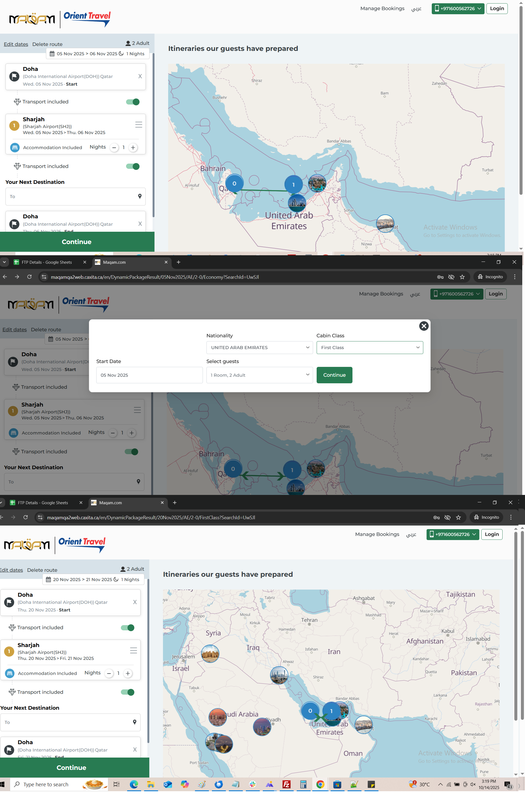Toggle Transport included below Sharjah 20 Nov stay
This screenshot has height=812, width=525.
coord(127,692)
